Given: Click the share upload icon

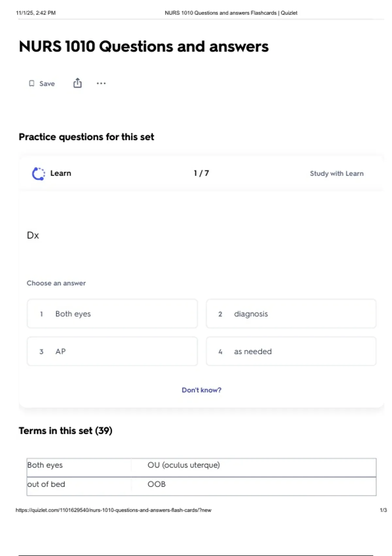Looking at the screenshot, I should (x=77, y=83).
